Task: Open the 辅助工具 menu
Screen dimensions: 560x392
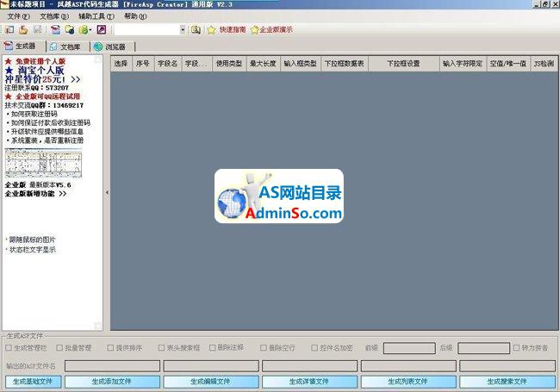Action: [x=96, y=16]
